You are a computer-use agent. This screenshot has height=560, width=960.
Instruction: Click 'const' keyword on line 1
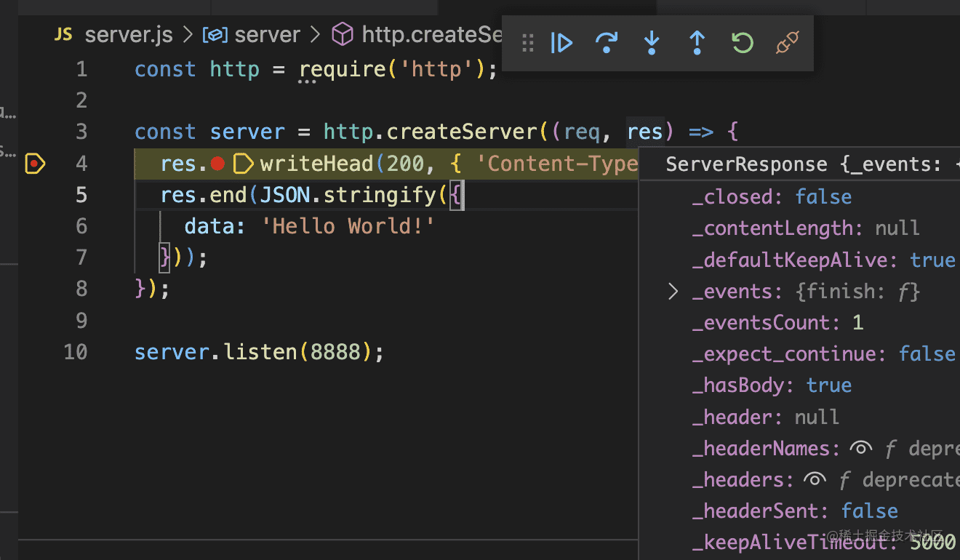(165, 70)
